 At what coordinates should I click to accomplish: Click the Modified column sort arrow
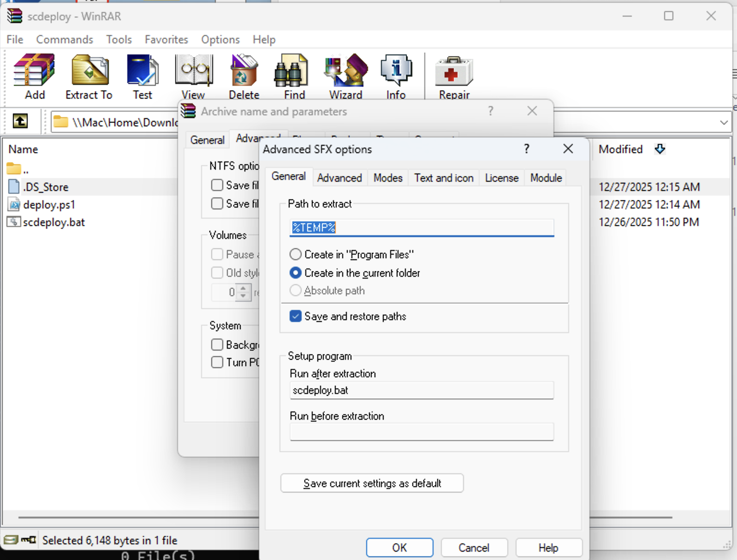pyautogui.click(x=660, y=149)
